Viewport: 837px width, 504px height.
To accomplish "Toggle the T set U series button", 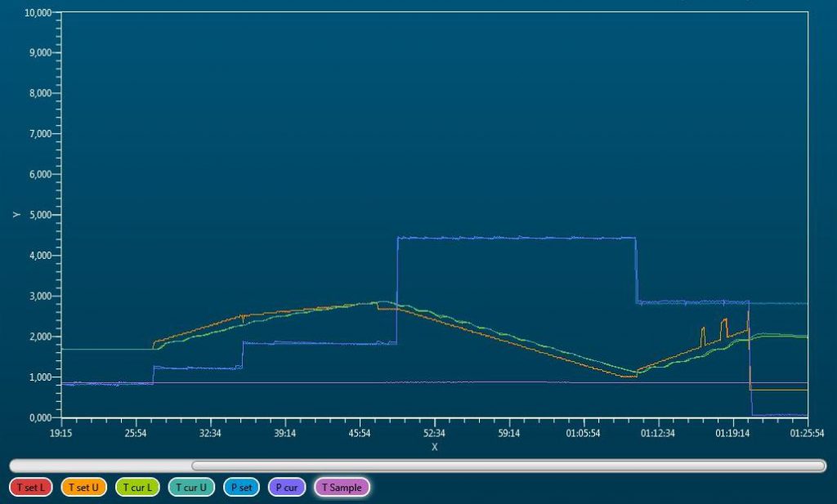I will click(x=83, y=488).
